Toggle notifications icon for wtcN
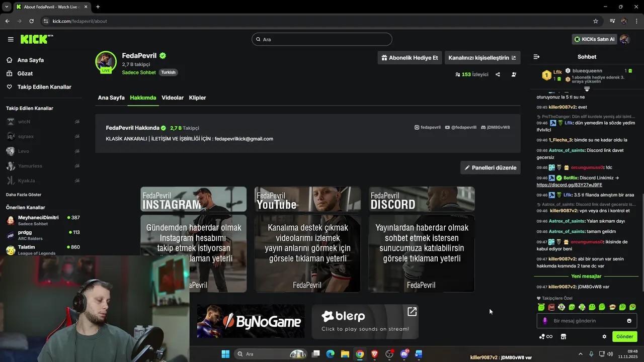This screenshot has height=362, width=644. click(x=77, y=122)
